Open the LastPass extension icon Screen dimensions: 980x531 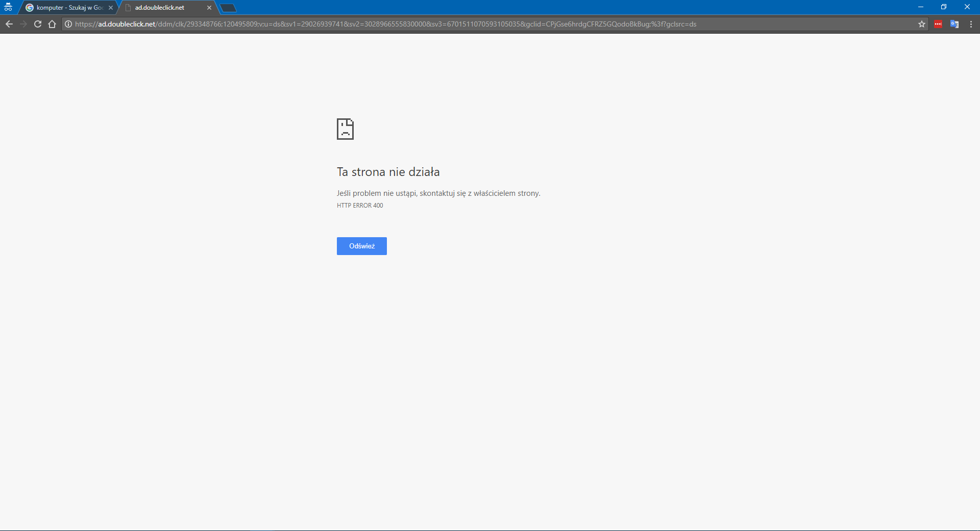pyautogui.click(x=939, y=24)
